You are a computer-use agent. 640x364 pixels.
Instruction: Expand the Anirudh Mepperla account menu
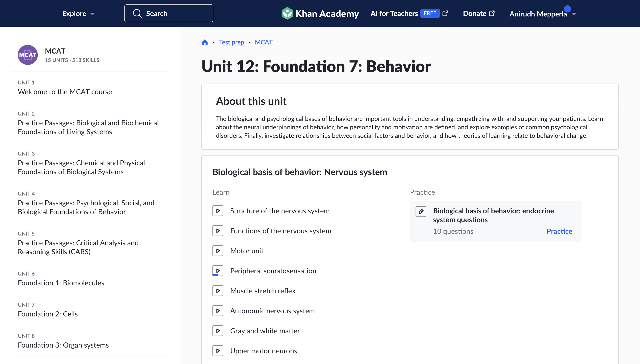click(x=574, y=14)
